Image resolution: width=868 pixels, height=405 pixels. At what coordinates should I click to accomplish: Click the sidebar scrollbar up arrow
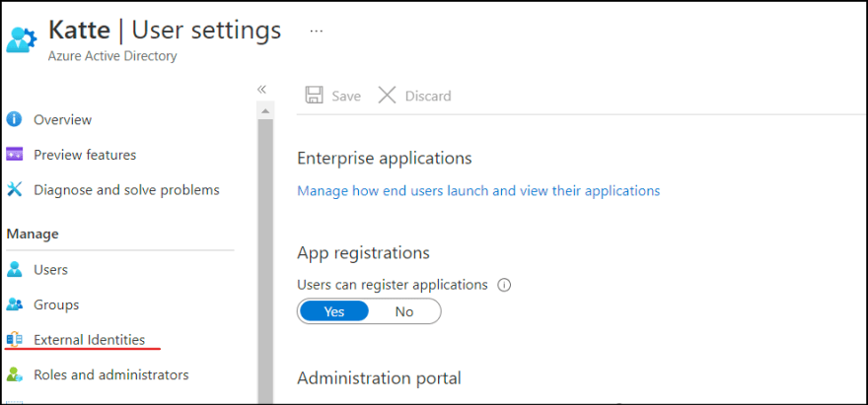click(x=265, y=111)
